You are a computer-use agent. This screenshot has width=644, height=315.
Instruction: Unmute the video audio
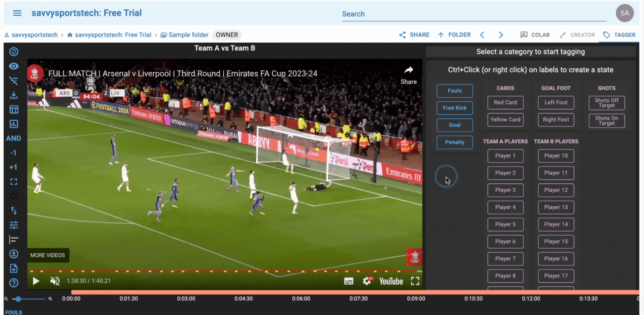pos(55,281)
